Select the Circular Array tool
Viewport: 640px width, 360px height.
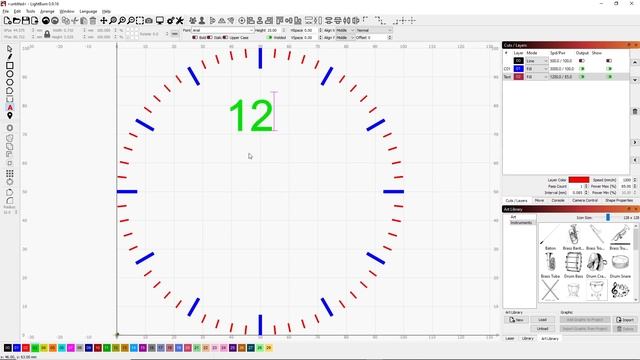pos(10,182)
